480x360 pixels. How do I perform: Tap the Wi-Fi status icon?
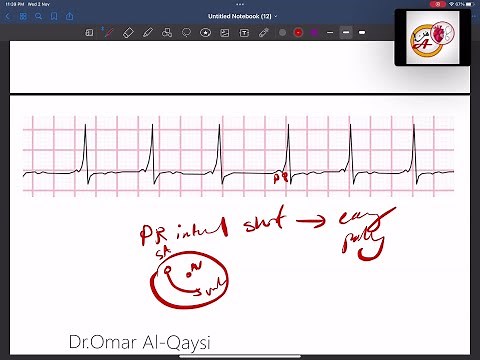pos(451,4)
